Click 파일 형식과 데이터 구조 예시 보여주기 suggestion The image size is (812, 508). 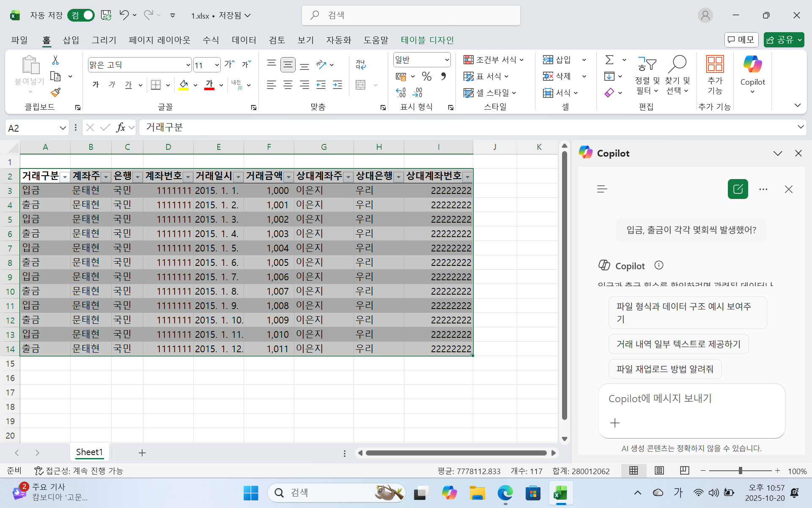[x=687, y=312]
